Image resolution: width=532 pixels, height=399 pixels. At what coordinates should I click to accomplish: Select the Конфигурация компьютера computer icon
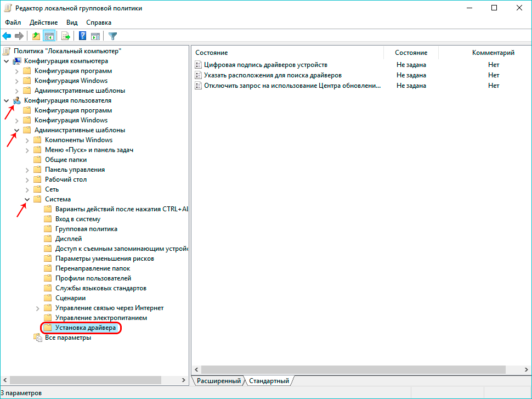click(17, 61)
